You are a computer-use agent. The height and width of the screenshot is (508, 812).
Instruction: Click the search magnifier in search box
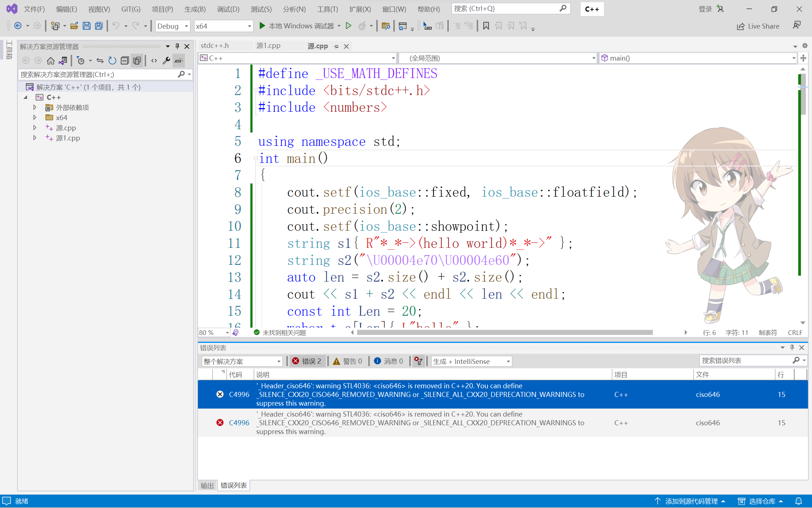[x=563, y=8]
